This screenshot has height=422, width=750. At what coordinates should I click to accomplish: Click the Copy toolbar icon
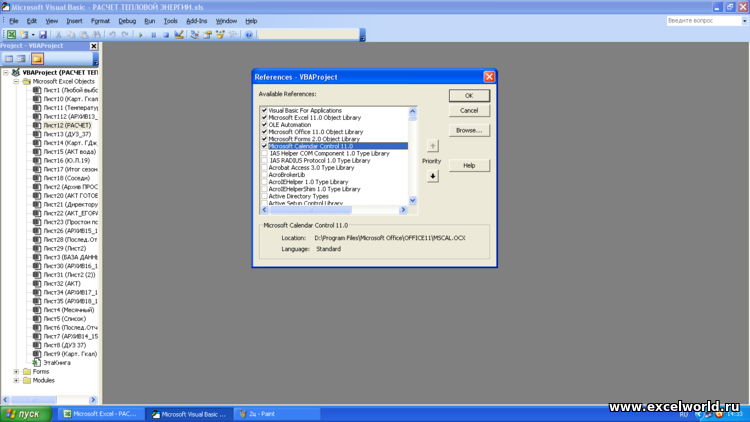click(x=71, y=34)
